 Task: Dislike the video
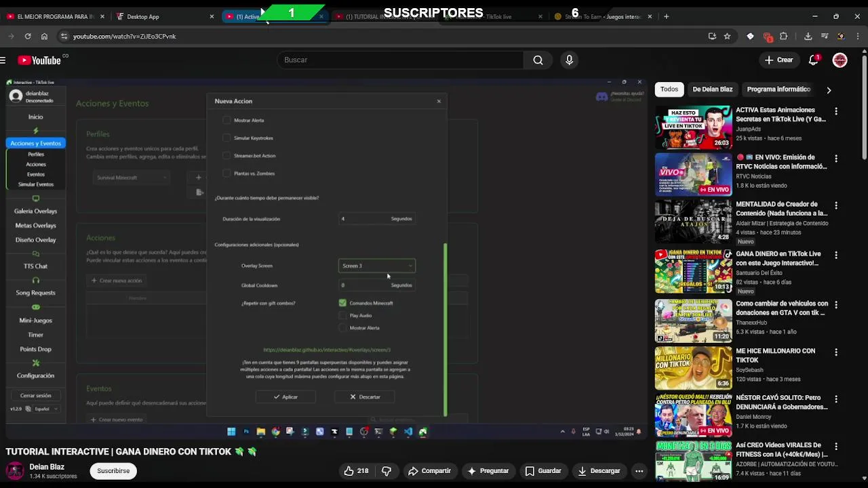coord(387,470)
